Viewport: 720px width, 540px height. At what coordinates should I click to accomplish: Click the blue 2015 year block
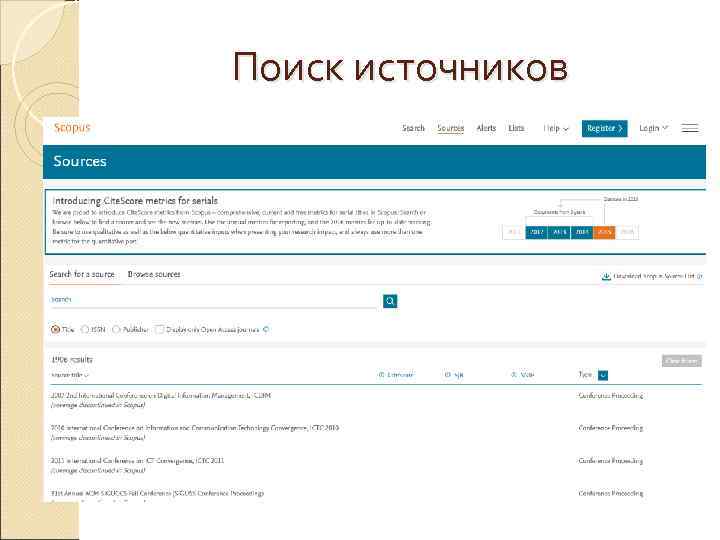tap(582, 232)
